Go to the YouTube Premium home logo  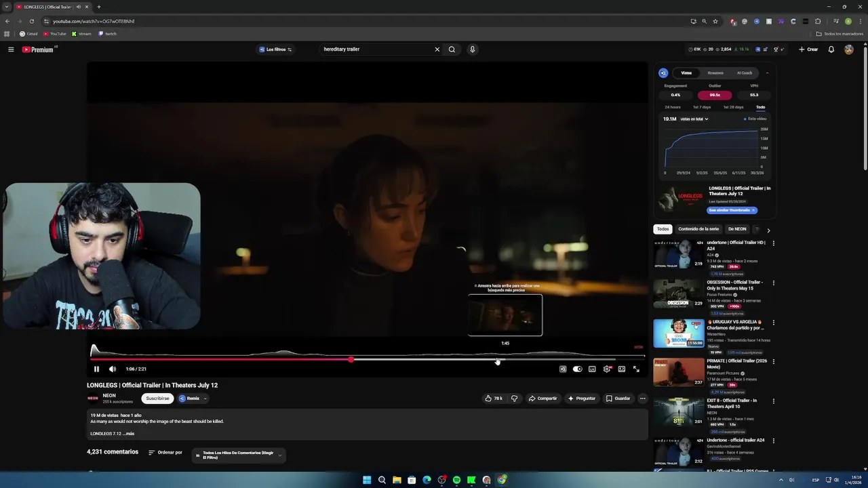coord(38,49)
